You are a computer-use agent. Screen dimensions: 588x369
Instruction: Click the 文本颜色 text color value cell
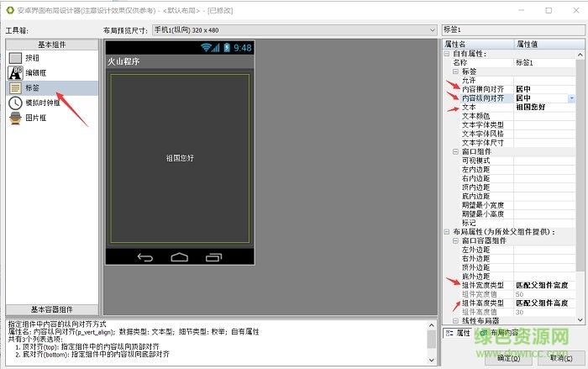click(x=544, y=116)
